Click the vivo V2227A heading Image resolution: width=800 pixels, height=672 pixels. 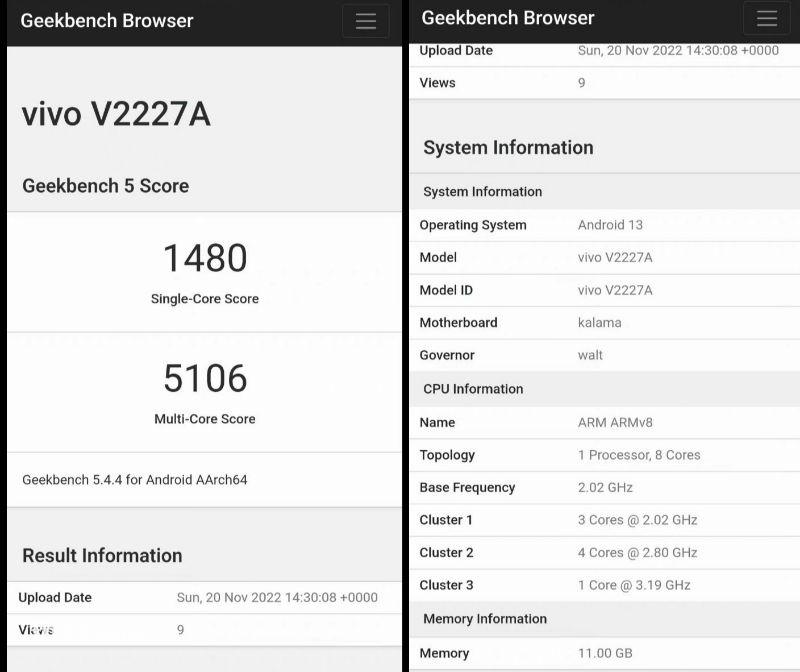116,114
